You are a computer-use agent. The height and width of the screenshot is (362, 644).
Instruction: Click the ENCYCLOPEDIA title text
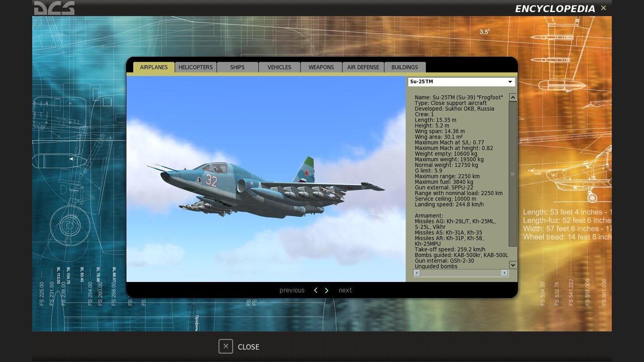pos(555,8)
